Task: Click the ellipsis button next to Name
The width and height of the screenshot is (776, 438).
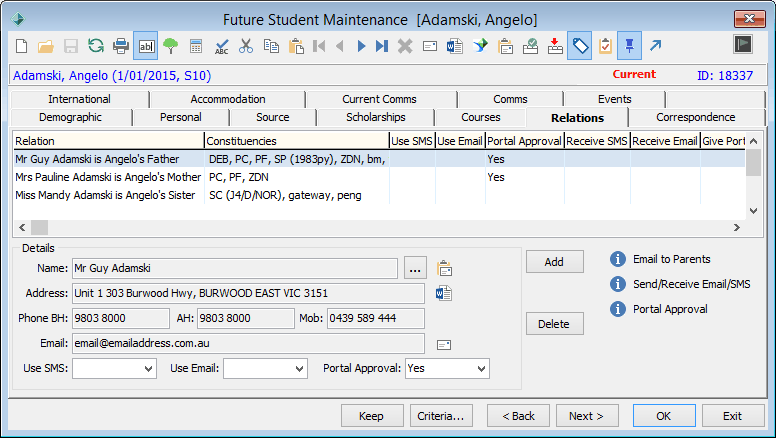Action: click(x=415, y=268)
